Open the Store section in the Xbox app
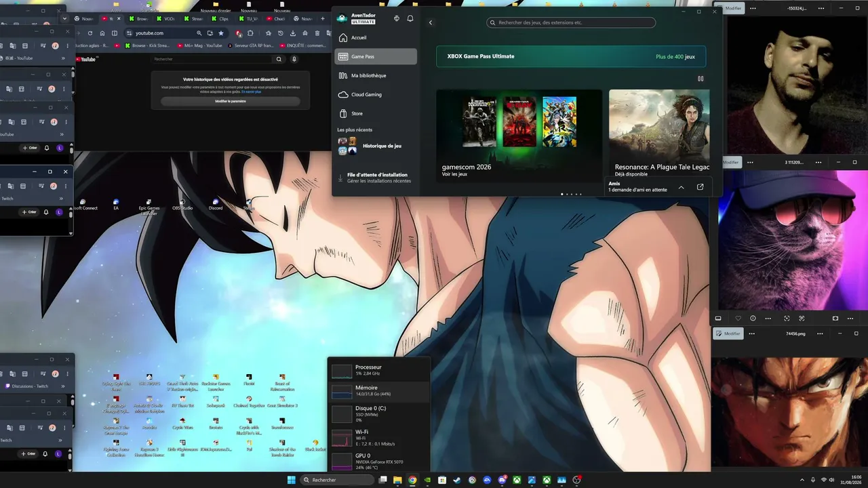The width and height of the screenshot is (868, 488). point(376,113)
